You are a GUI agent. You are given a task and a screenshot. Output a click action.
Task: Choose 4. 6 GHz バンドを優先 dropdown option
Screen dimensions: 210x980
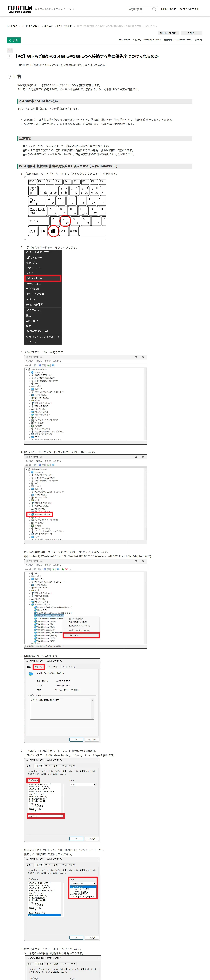click(83, 894)
